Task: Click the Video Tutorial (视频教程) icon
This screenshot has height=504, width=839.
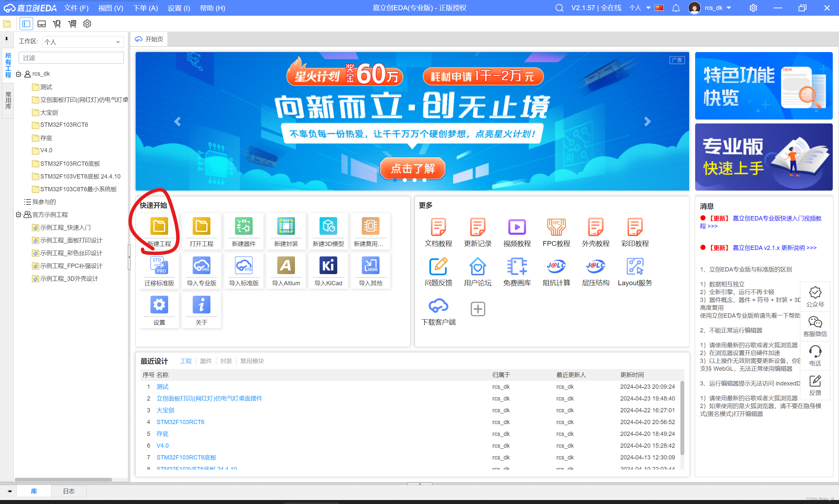Action: point(517,227)
